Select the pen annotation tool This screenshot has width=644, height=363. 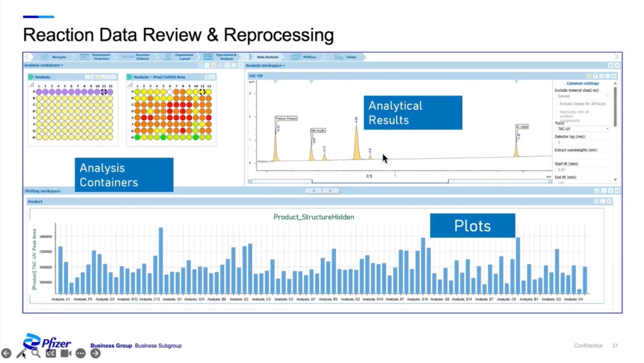tap(21, 353)
